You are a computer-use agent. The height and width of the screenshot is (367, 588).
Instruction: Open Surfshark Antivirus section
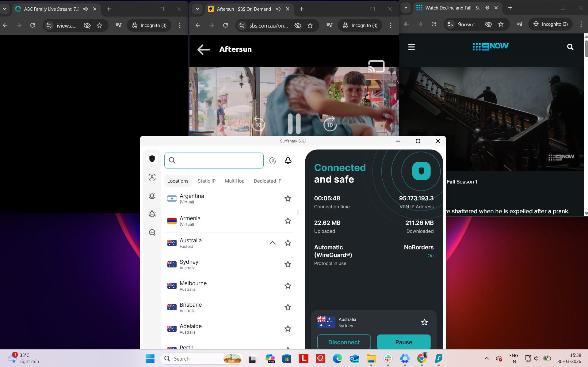point(152,214)
